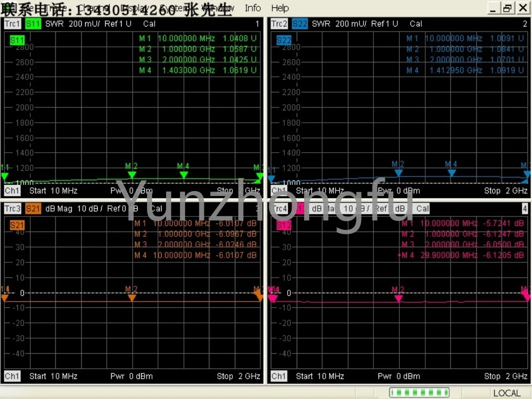Image resolution: width=532 pixels, height=399 pixels.
Task: Minimize the analyzer window
Action: (x=493, y=8)
